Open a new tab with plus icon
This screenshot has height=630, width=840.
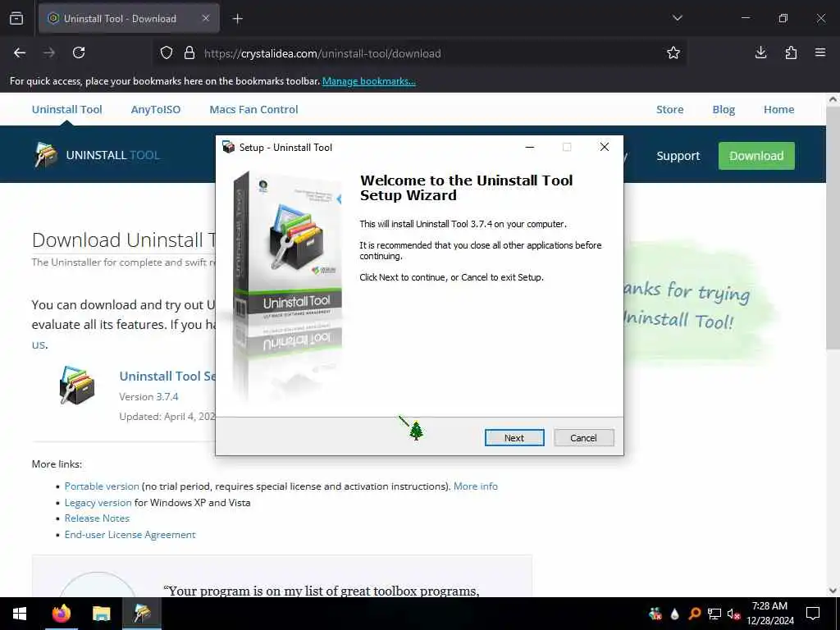[x=238, y=19]
